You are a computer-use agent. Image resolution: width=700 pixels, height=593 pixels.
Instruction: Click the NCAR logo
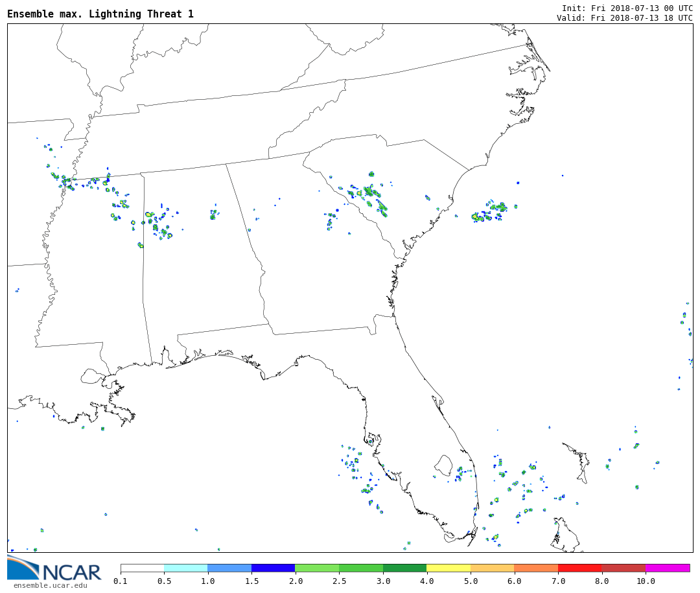point(54,568)
